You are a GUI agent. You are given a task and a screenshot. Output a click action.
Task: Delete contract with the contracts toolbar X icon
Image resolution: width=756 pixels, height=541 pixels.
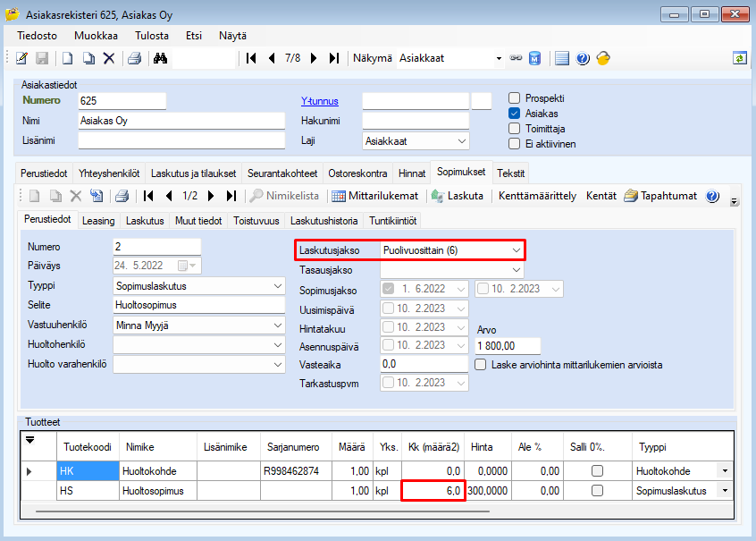click(x=76, y=196)
